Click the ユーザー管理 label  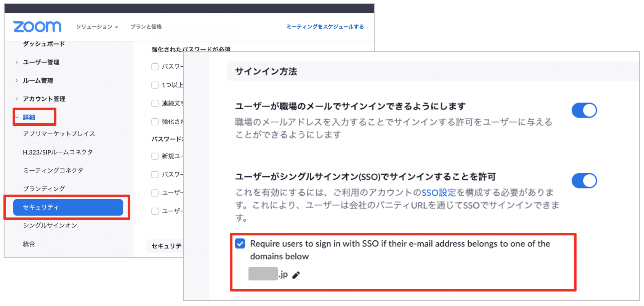point(41,62)
